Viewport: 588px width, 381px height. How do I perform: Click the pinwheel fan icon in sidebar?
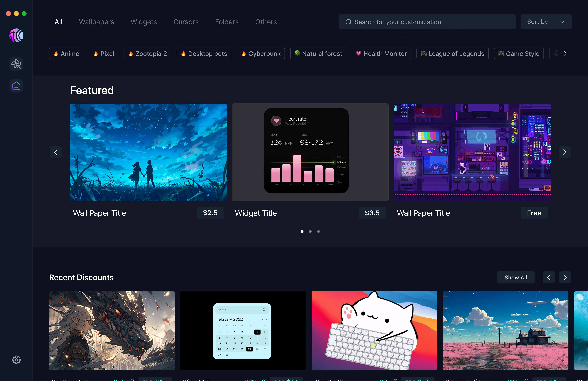tap(16, 64)
